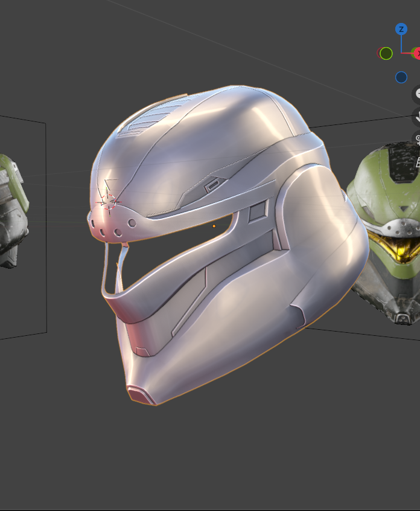Select the gray helmet mesh in the viewport
The height and width of the screenshot is (511, 420).
[228, 245]
